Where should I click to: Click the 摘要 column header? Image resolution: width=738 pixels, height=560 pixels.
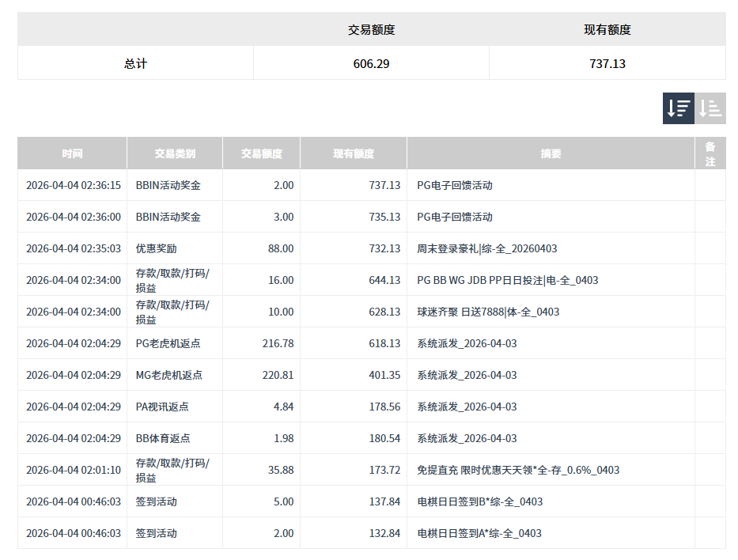coord(550,153)
